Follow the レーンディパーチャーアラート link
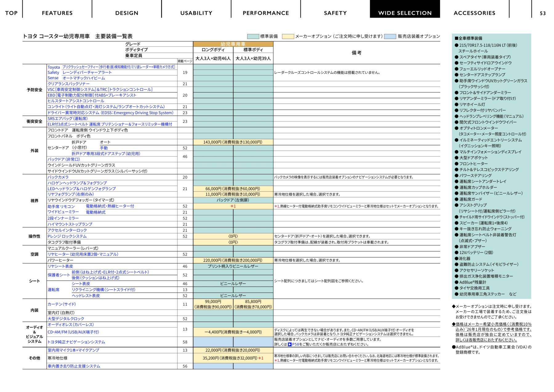The width and height of the screenshot is (554, 392). [87, 72]
